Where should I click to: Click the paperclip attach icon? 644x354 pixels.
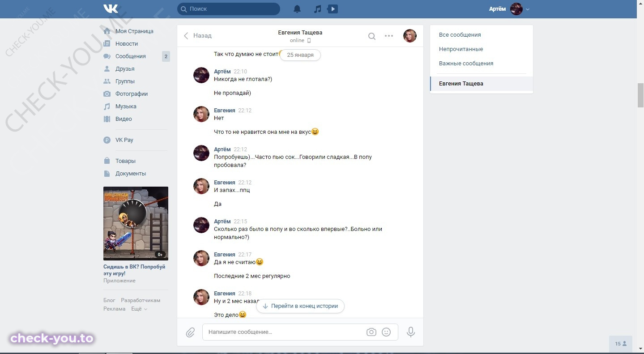[x=190, y=333]
